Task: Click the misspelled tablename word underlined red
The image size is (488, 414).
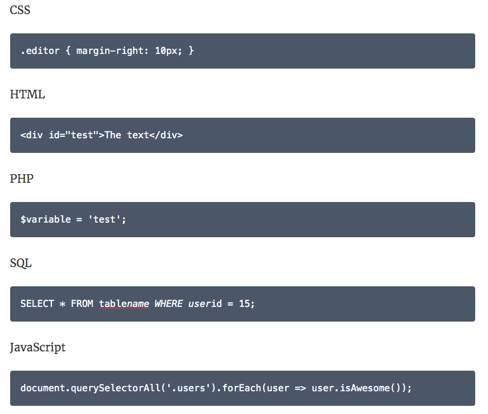Action: coord(124,304)
